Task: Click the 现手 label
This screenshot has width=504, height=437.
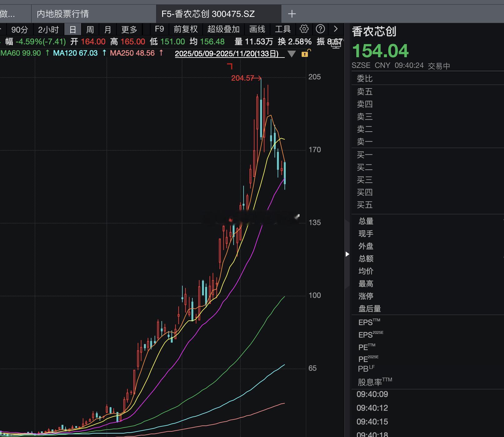Action: coord(366,234)
